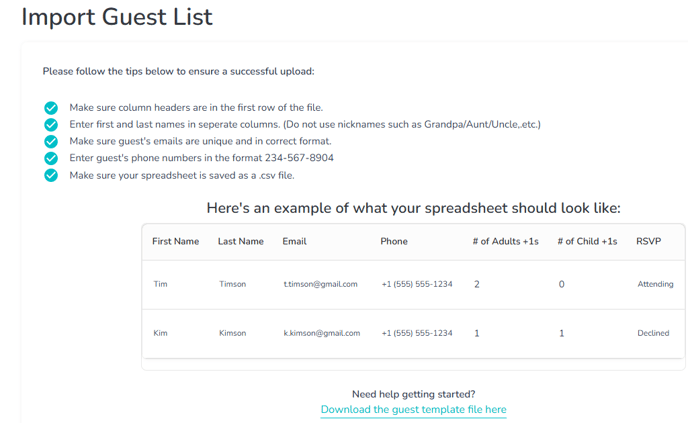Screen dimensions: 688x423
Task: Click the emails unique and correct format tip
Action: (x=201, y=141)
